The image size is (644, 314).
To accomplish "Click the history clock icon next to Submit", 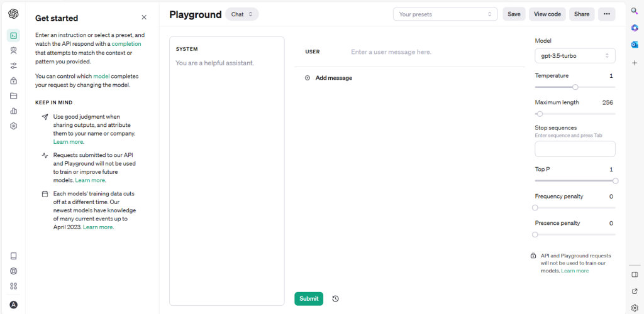I will pyautogui.click(x=336, y=299).
